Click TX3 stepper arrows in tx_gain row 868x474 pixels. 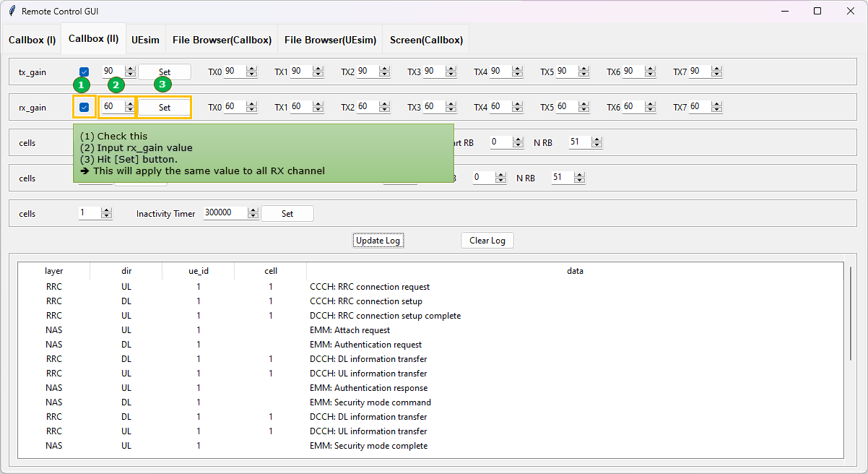[451, 72]
